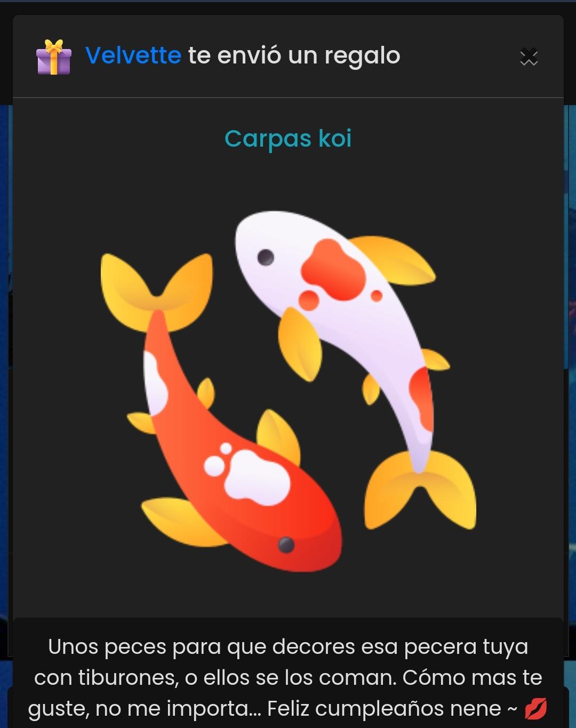This screenshot has height=728, width=576.
Task: Close the gift popup with the X
Action: point(529,57)
